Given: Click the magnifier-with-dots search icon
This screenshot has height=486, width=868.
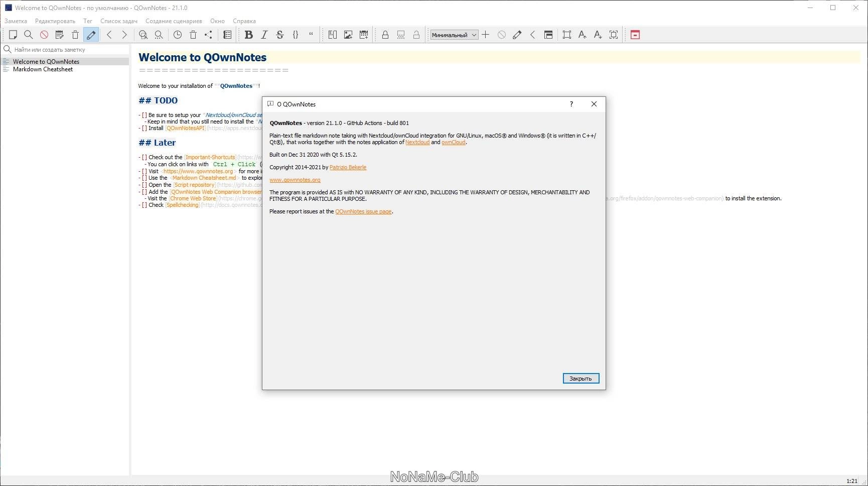Looking at the screenshot, I should 159,35.
